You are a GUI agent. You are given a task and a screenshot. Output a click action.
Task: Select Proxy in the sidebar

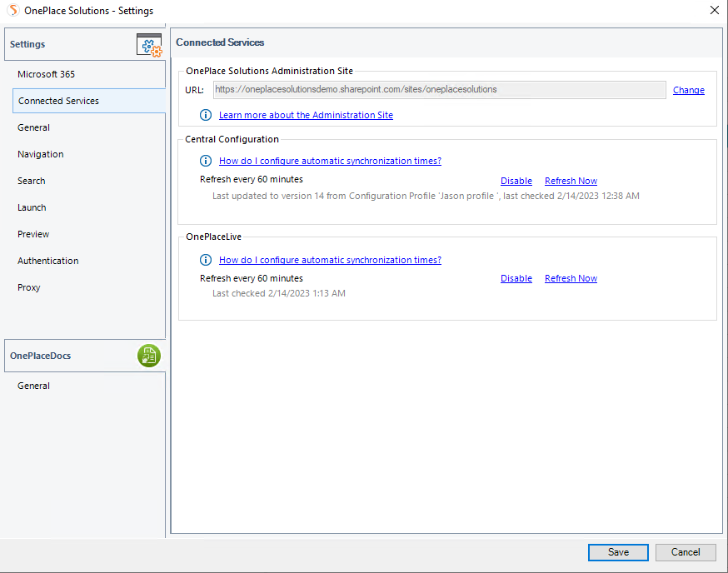click(x=29, y=287)
